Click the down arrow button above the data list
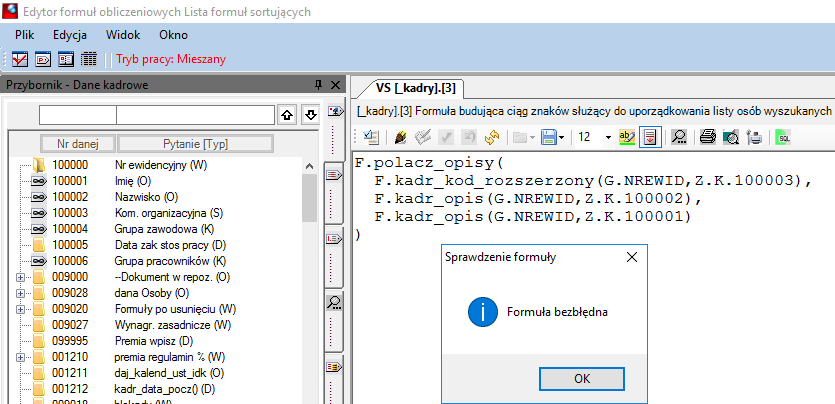835x404 pixels. [x=311, y=114]
